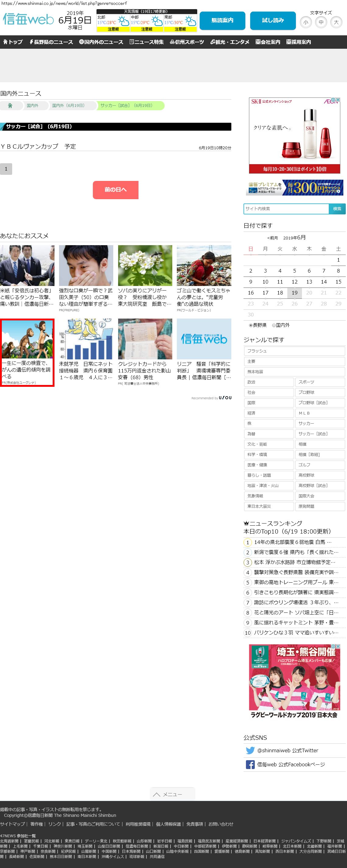Open the サイトマップ footer link
The width and height of the screenshot is (347, 868).
[12, 824]
